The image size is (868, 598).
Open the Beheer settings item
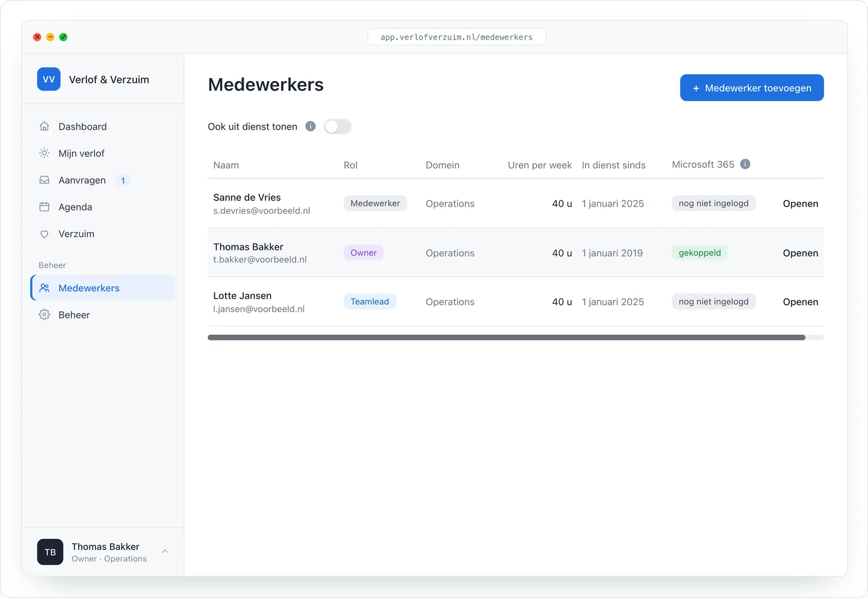tap(103, 315)
